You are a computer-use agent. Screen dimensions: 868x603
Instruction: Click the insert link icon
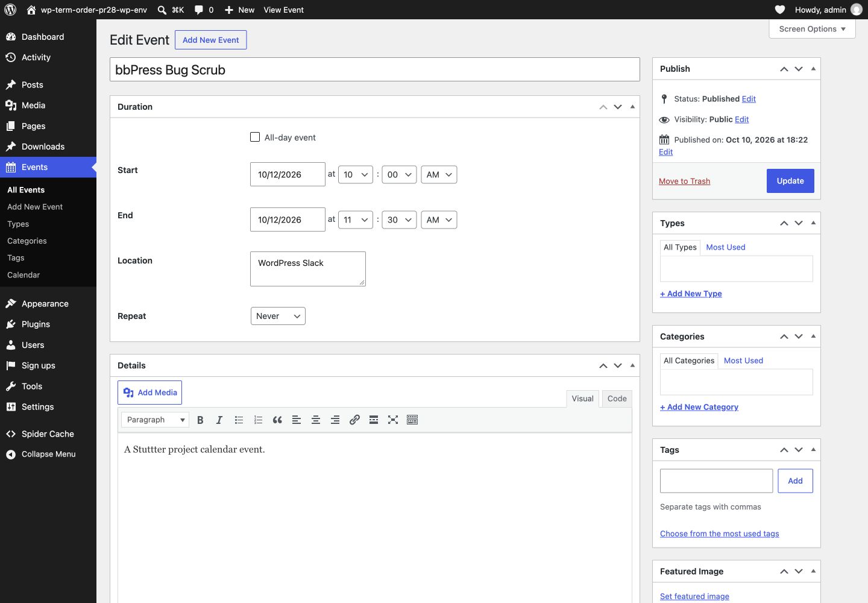(x=354, y=420)
